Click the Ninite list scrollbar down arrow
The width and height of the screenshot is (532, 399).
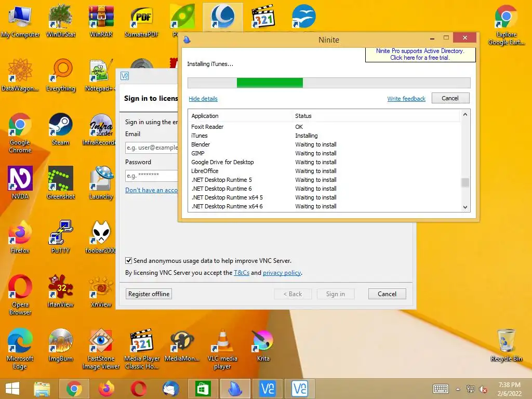465,207
